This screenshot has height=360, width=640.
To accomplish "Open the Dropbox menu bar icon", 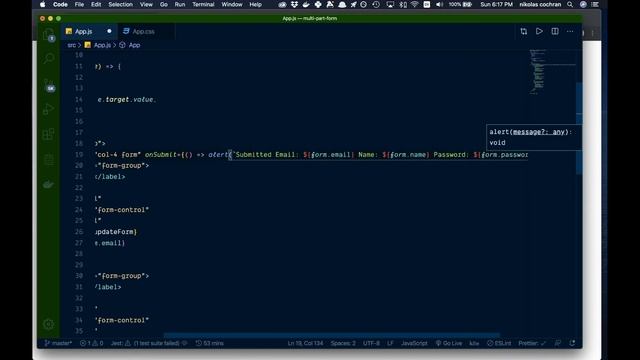I will pos(294,4).
